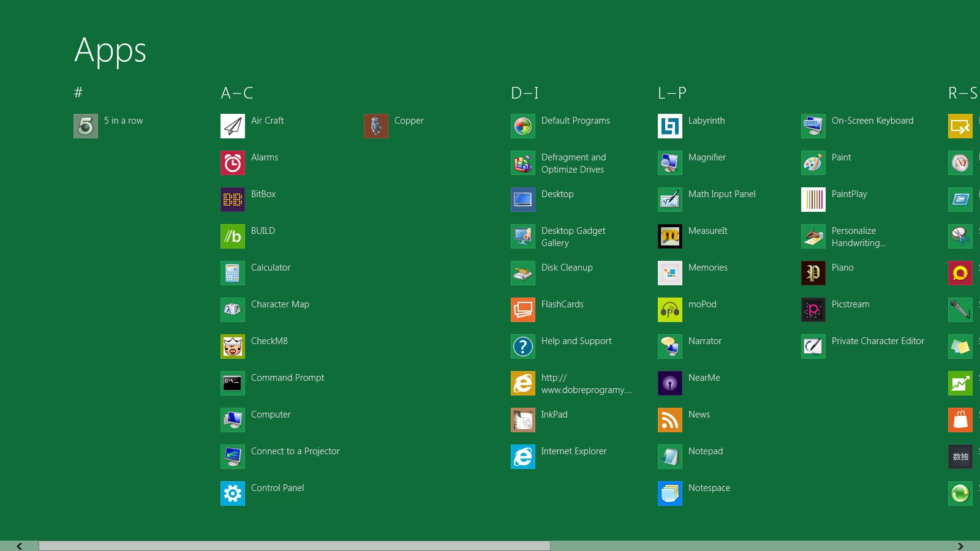980x551 pixels.
Task: Launch BitBox
Action: [262, 194]
